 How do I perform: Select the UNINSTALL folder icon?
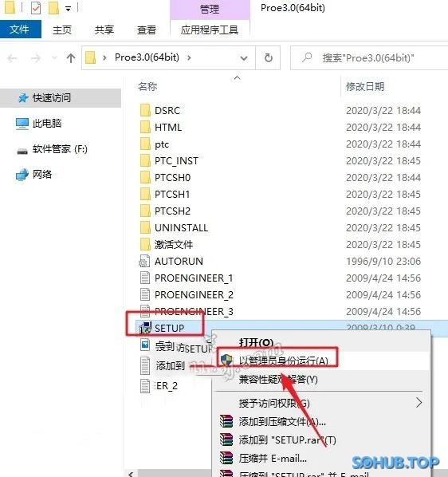click(x=145, y=227)
